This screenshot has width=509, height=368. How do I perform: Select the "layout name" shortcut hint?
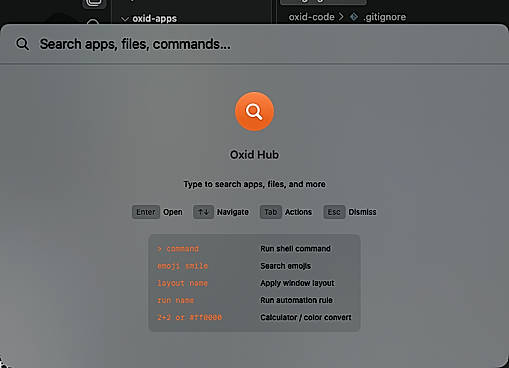coord(183,283)
